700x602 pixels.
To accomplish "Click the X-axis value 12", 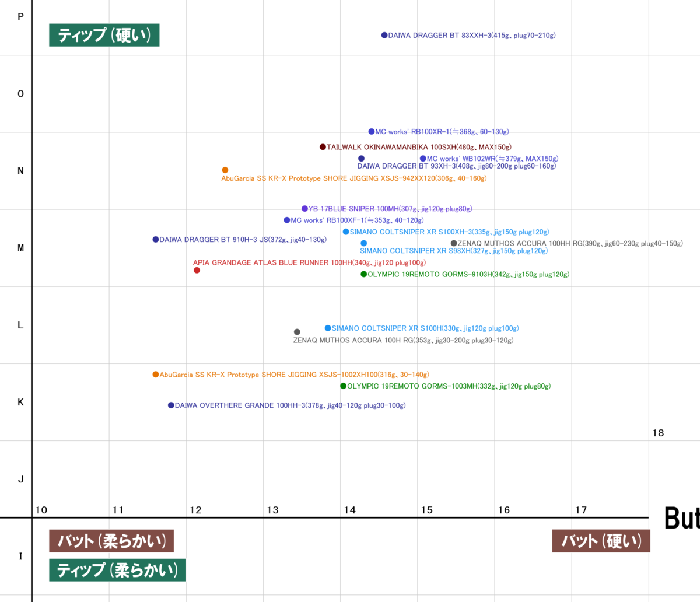I will point(195,510).
